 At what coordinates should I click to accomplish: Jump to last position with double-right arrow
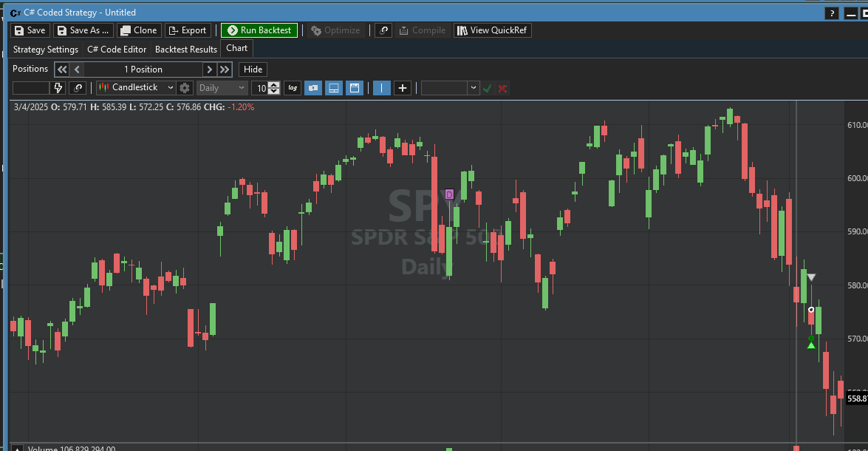(225, 69)
